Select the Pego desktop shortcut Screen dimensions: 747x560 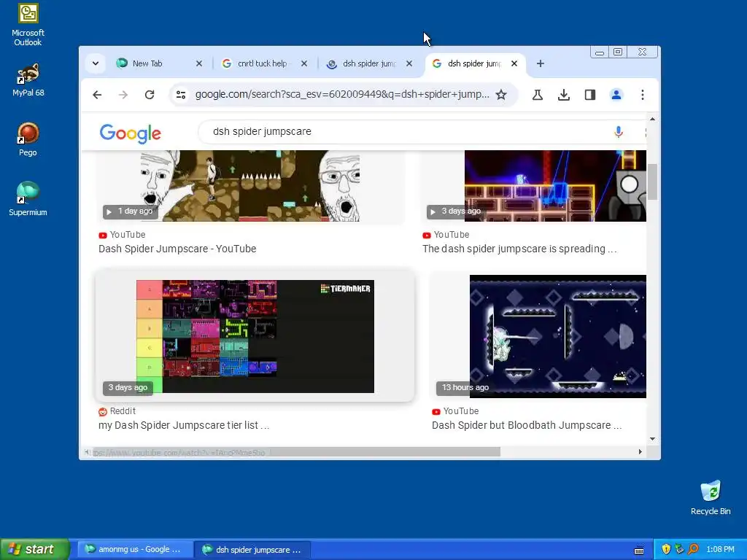point(28,139)
